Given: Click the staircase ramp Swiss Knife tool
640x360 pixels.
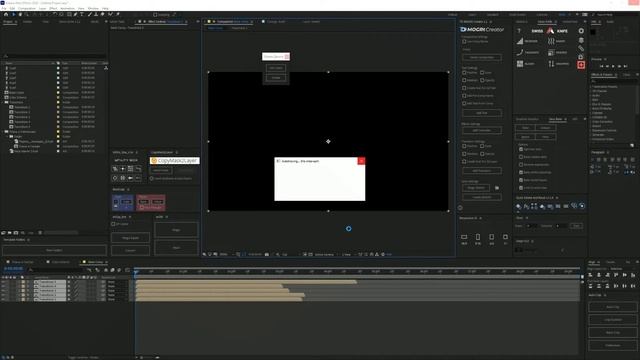Looking at the screenshot, I should click(520, 41).
